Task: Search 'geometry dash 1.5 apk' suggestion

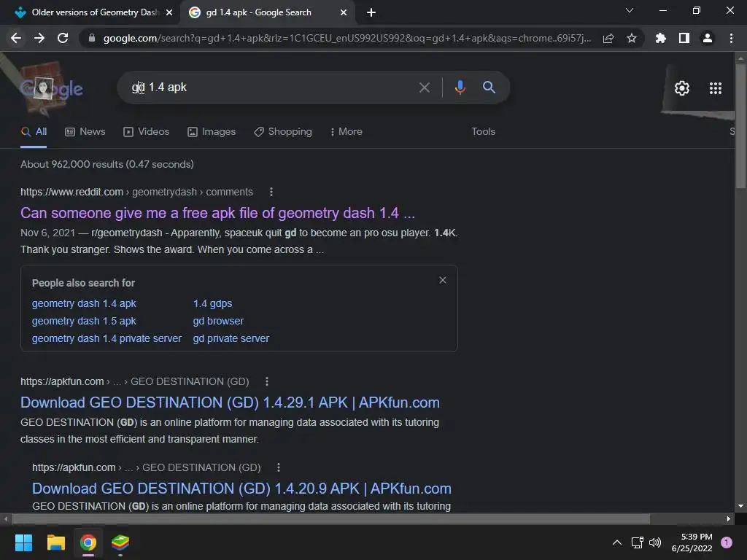Action: click(84, 321)
